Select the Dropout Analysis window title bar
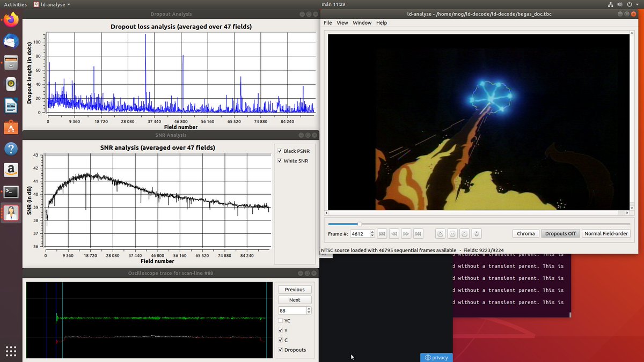 click(x=171, y=14)
